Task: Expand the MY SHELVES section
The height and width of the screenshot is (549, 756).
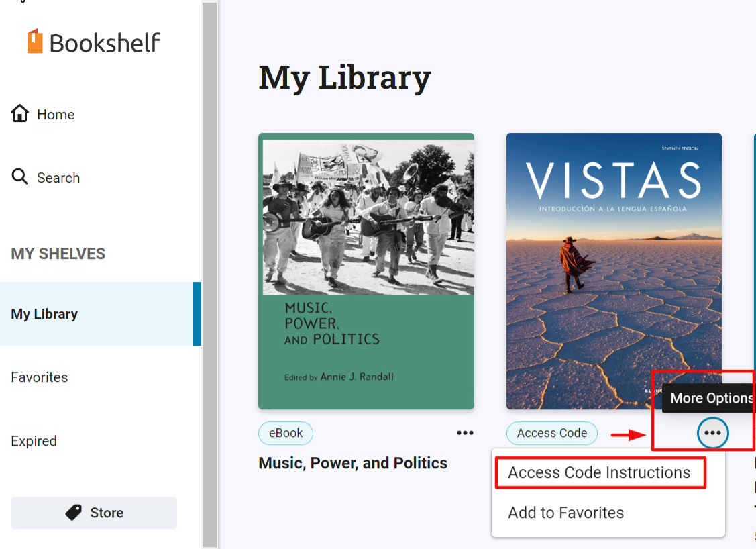Action: tap(58, 254)
